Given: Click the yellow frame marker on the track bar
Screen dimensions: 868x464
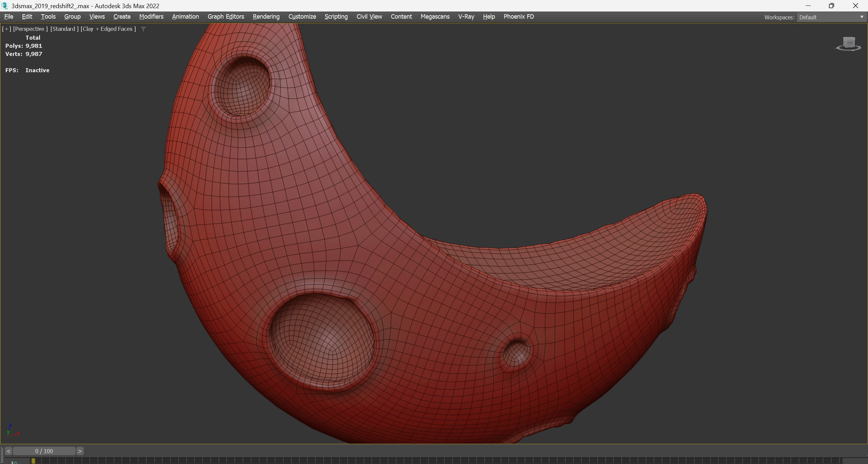Looking at the screenshot, I should pyautogui.click(x=33, y=461).
